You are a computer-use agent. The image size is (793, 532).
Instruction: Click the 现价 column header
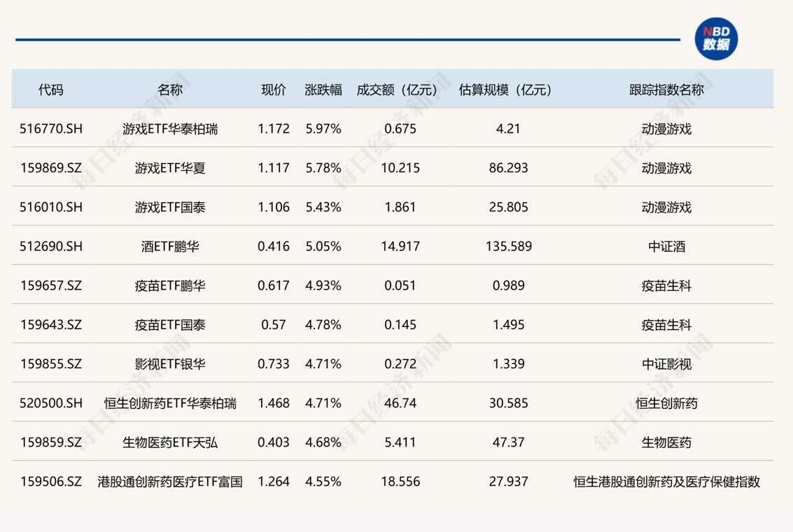[x=274, y=90]
